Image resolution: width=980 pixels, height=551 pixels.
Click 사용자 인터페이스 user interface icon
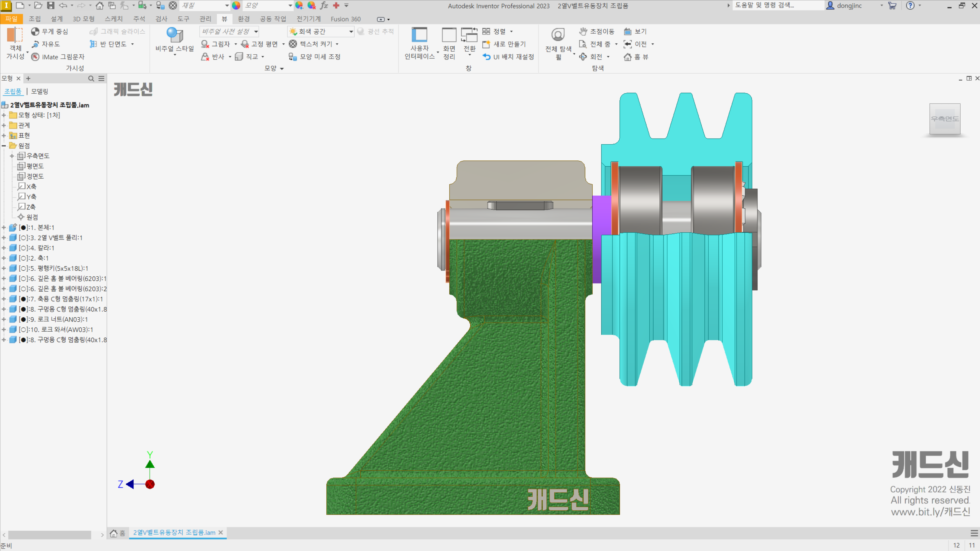click(419, 35)
